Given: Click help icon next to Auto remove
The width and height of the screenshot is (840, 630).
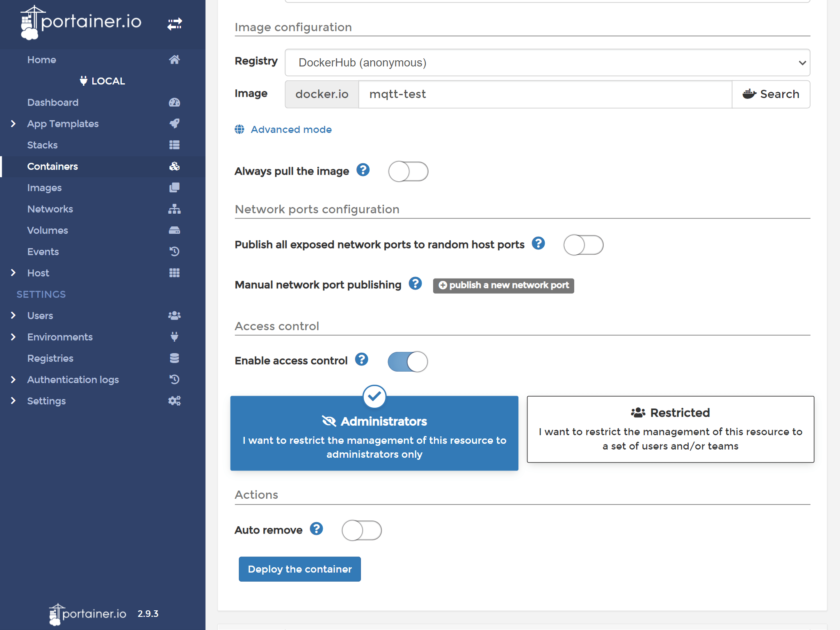Looking at the screenshot, I should [x=316, y=529].
